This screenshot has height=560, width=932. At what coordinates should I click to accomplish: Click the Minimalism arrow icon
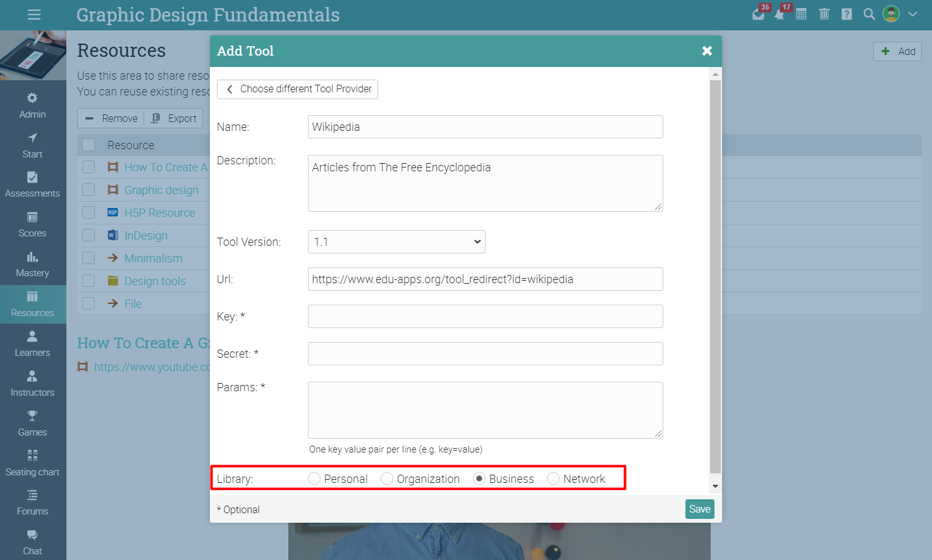pos(113,258)
